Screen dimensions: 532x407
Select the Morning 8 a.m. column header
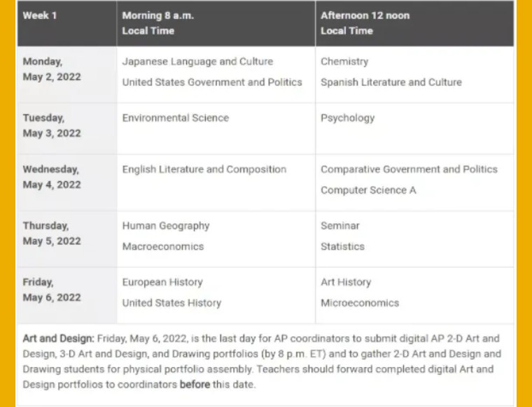pos(216,23)
